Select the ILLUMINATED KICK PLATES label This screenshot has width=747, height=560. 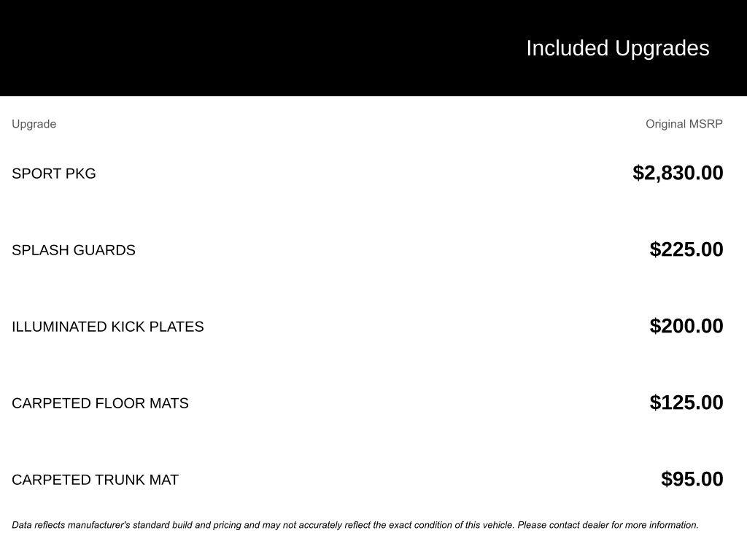point(108,327)
